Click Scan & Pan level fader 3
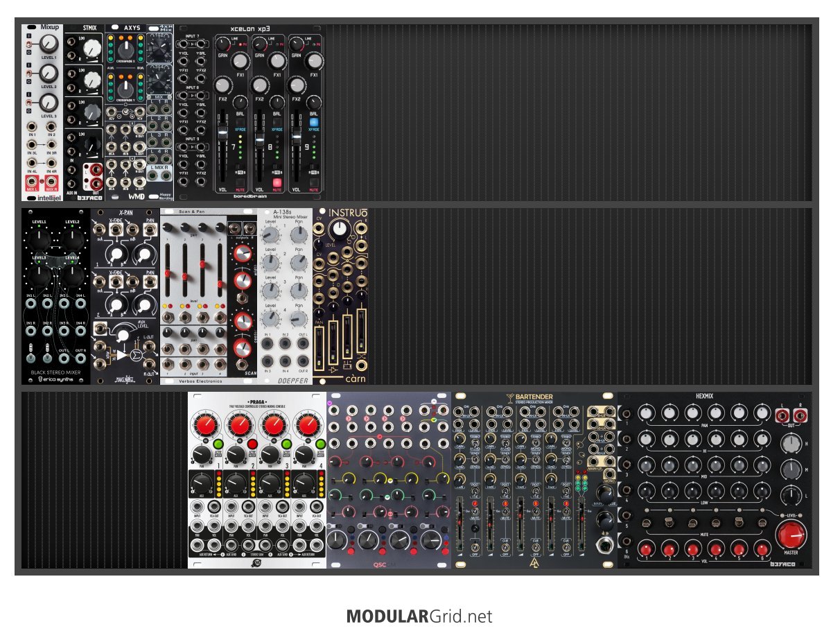 point(202,264)
